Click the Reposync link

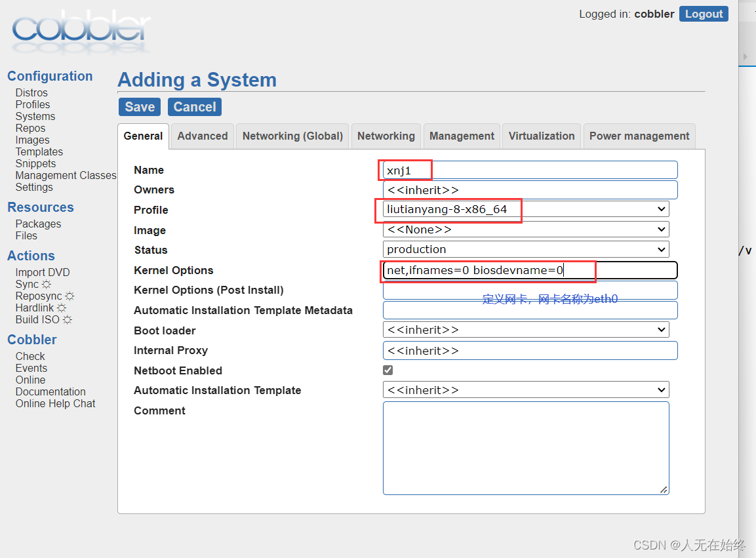pos(39,296)
